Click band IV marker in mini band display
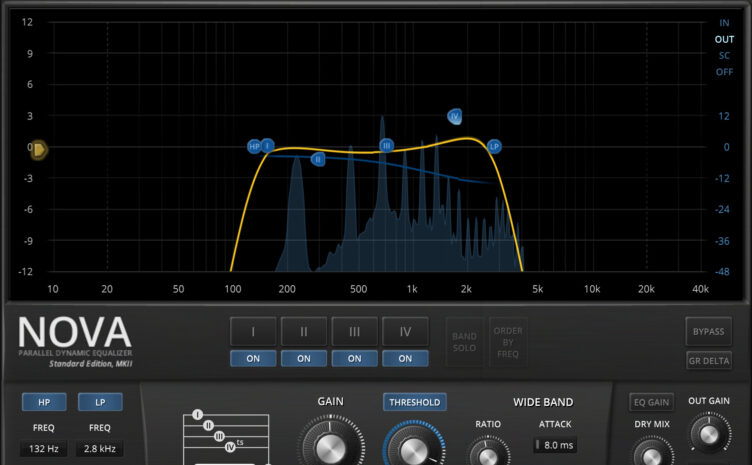The height and width of the screenshot is (465, 752). pyautogui.click(x=230, y=447)
